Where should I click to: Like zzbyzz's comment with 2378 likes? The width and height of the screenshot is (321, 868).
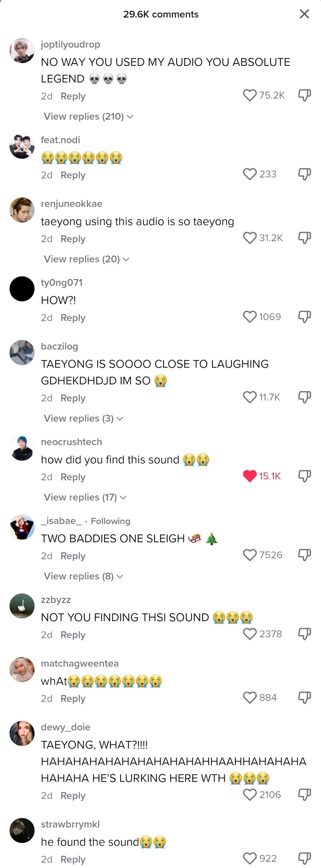(x=249, y=634)
